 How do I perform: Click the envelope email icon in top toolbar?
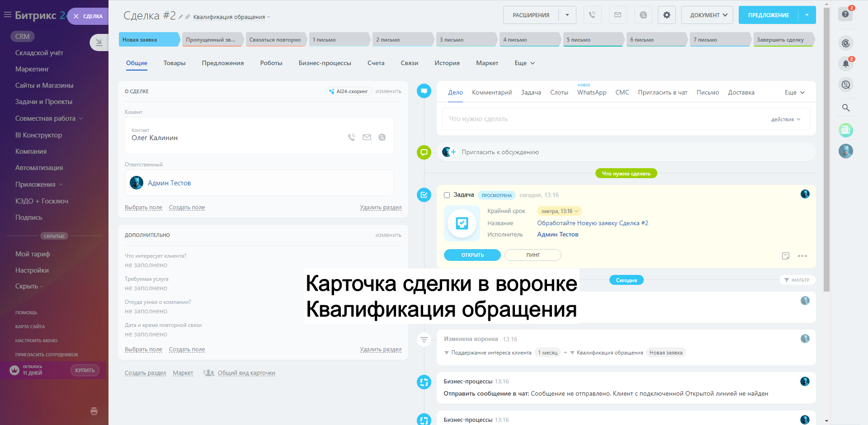(x=618, y=15)
